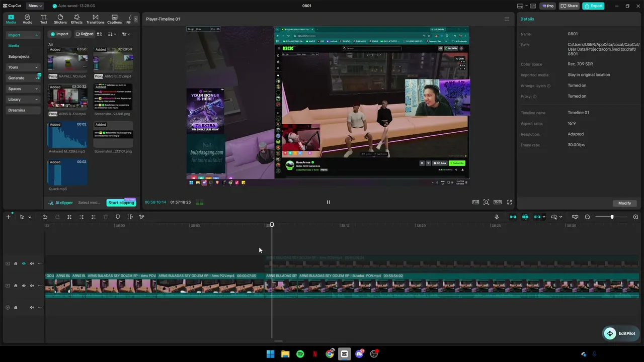
Task: Lock the audio track
Action: [16, 307]
